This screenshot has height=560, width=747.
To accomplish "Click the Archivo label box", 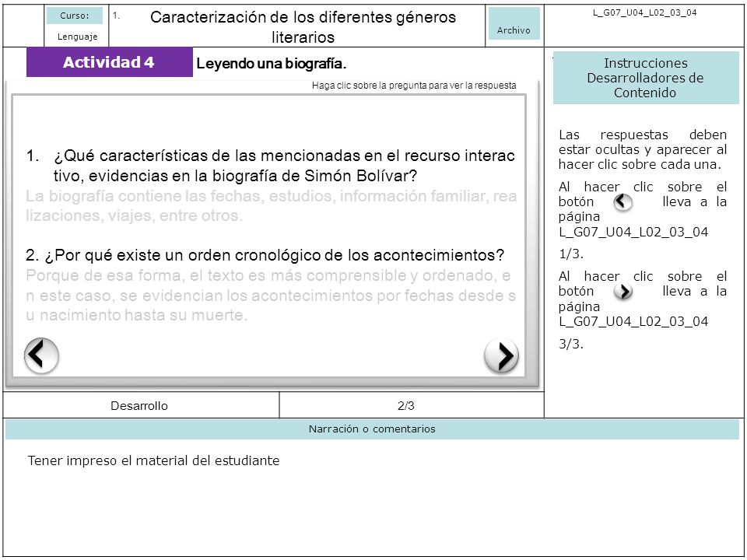I will tap(514, 23).
